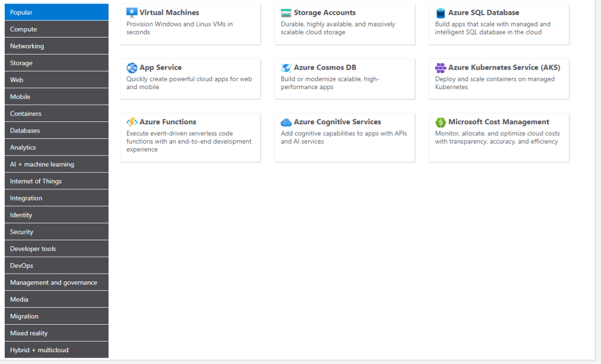Viewport: 601px width, 364px height.
Task: Click 'Provision Windows and Linux VMs' description
Action: pos(180,28)
